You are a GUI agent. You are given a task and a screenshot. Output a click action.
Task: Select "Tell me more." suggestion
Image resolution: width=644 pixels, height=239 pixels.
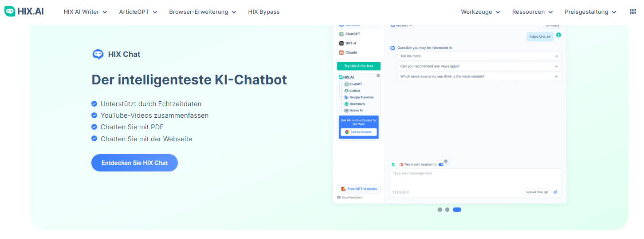(479, 56)
